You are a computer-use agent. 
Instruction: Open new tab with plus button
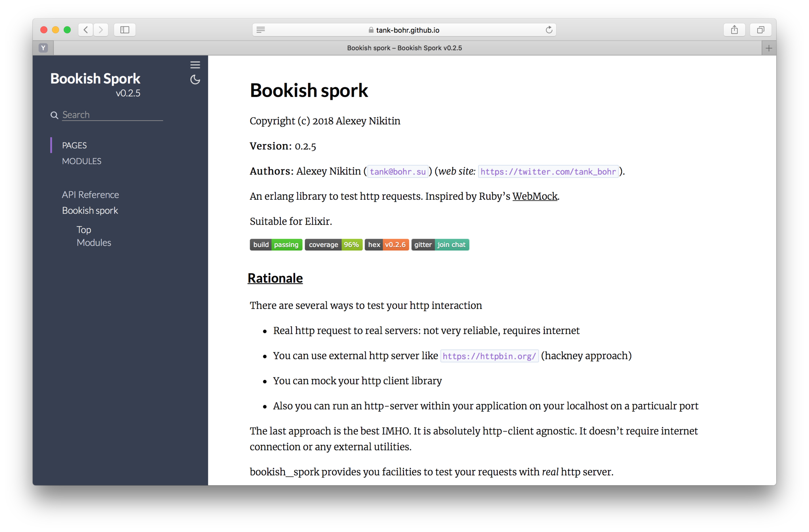coord(768,48)
